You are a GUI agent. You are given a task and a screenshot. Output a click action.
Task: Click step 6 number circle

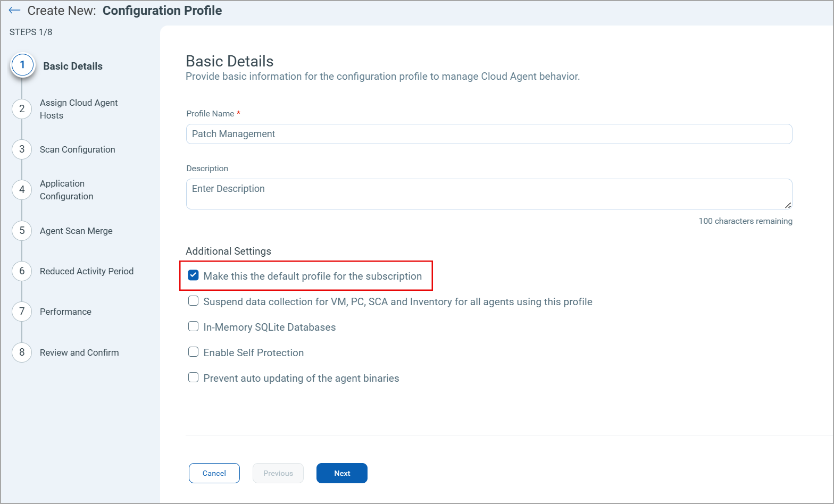tap(22, 271)
